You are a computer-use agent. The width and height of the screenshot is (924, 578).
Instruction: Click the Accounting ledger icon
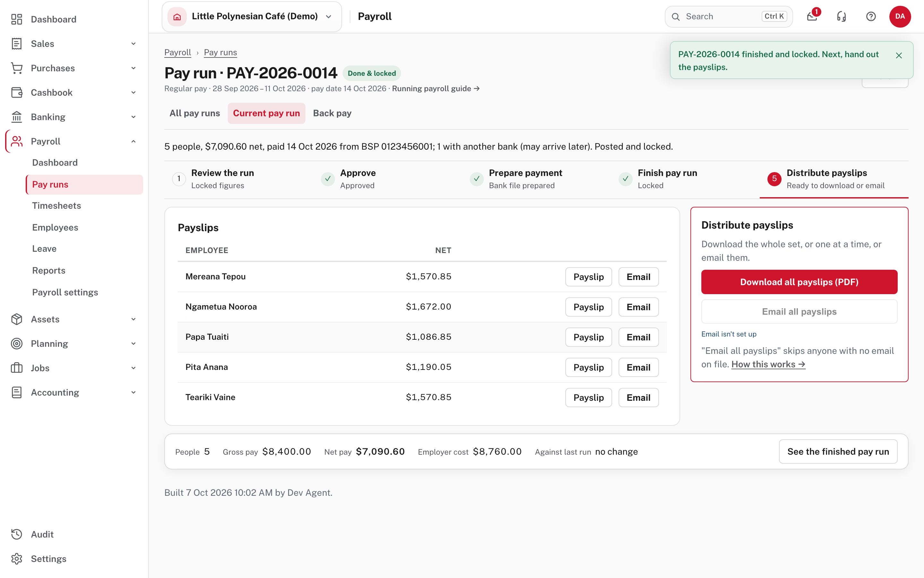pos(16,393)
